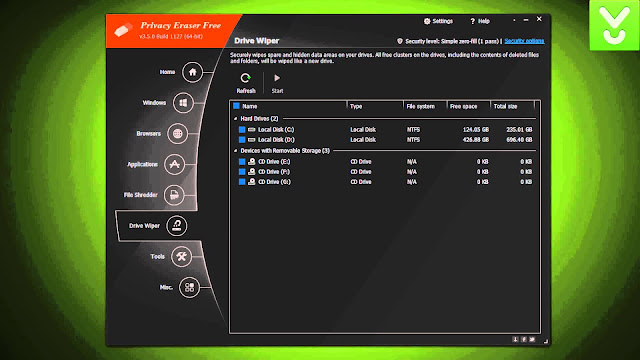Select the Local Disk (C:) row name

pyautogui.click(x=276, y=129)
